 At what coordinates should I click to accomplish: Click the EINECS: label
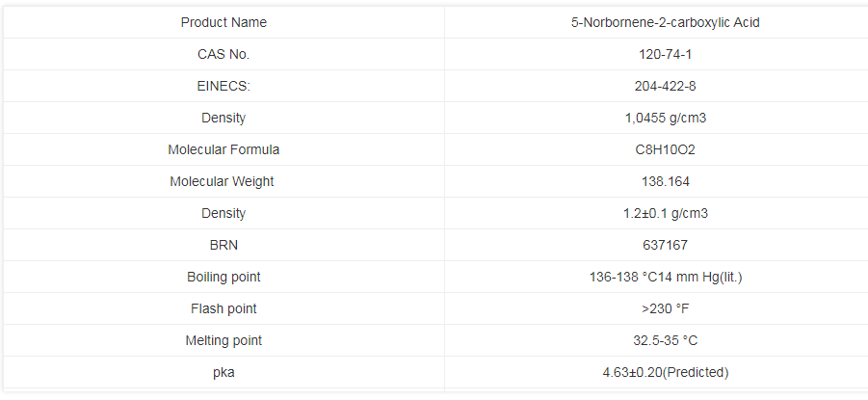click(224, 86)
